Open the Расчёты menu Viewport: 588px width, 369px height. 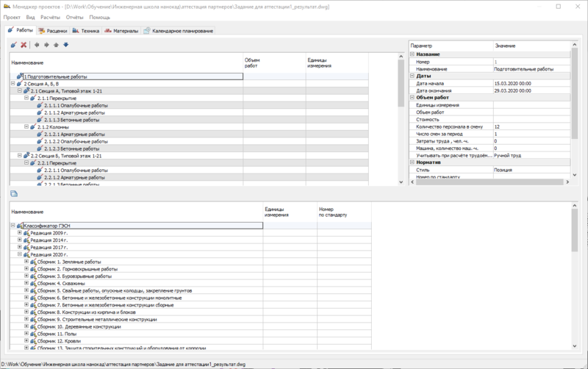pyautogui.click(x=50, y=16)
